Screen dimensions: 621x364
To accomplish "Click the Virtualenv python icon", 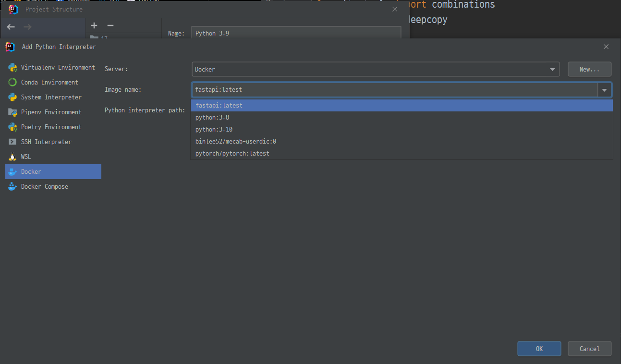I will [12, 67].
